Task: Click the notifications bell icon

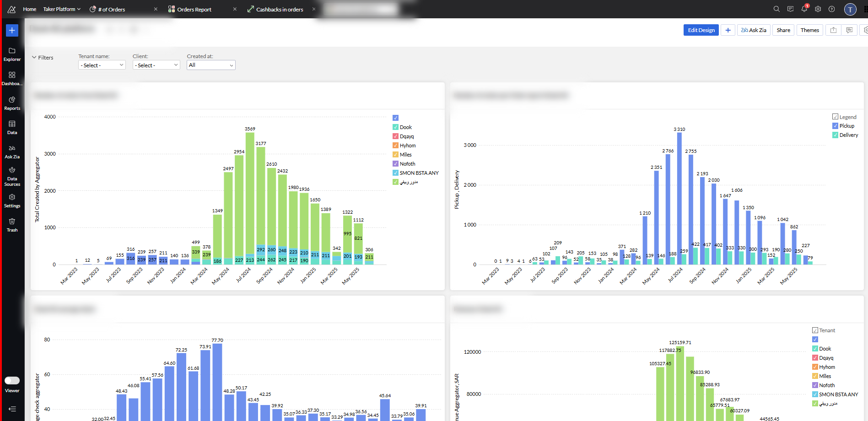Action: [x=804, y=9]
